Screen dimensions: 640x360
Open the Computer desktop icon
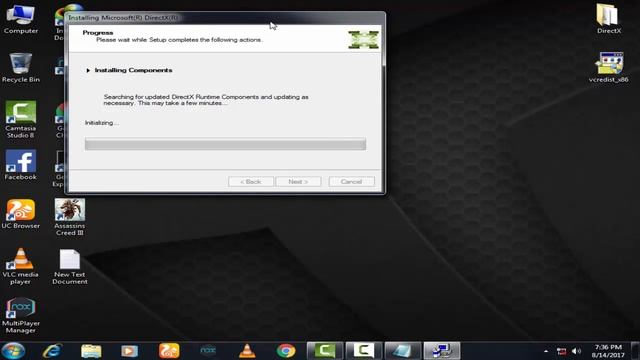point(20,18)
